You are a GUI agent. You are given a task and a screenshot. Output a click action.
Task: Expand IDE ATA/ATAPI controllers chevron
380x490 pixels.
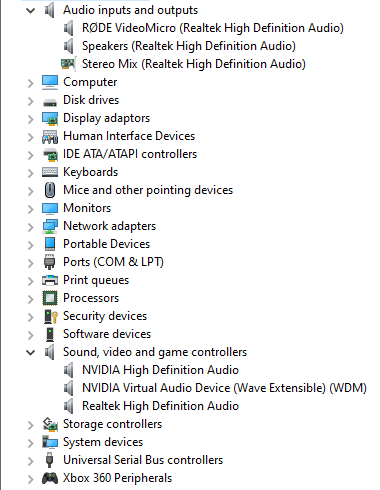31,155
